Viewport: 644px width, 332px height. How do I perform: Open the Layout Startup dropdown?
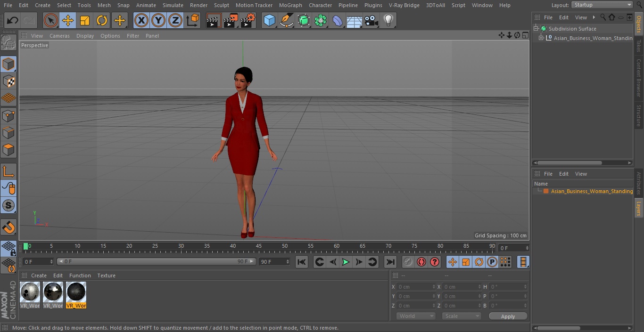pyautogui.click(x=602, y=5)
